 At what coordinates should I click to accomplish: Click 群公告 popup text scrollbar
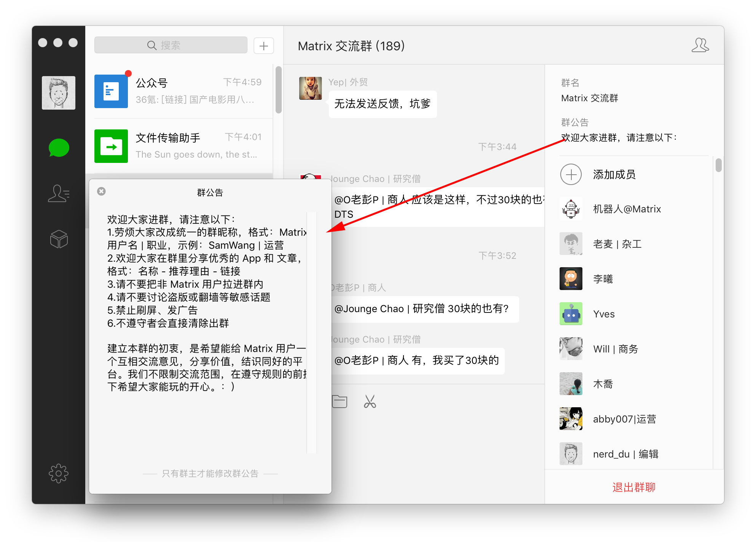pos(312,332)
